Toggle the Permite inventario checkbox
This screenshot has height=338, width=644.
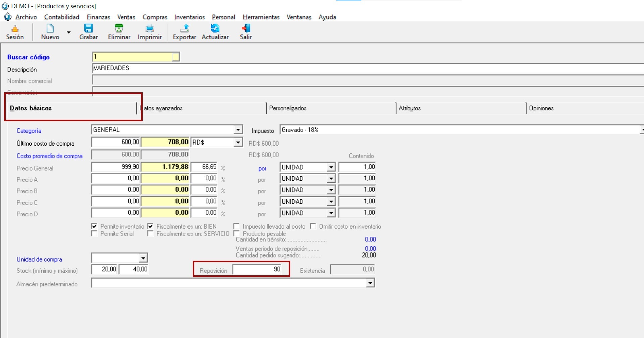[x=94, y=226]
